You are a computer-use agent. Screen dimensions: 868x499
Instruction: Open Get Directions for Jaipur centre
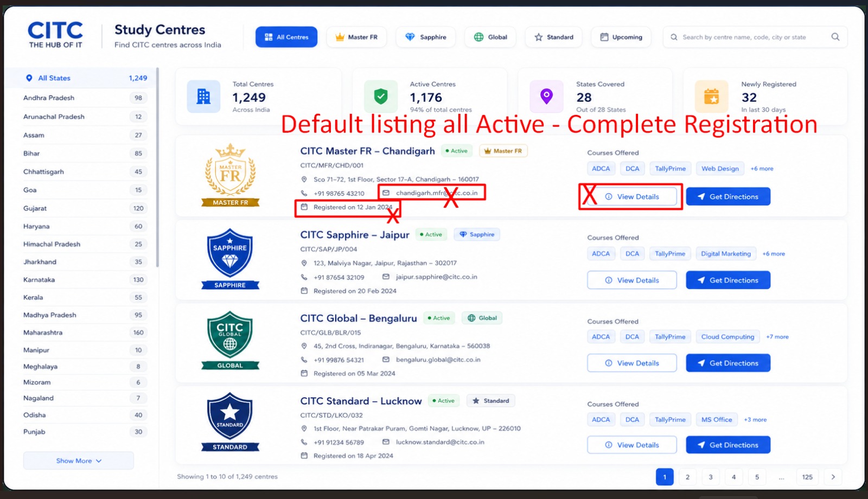tap(728, 280)
